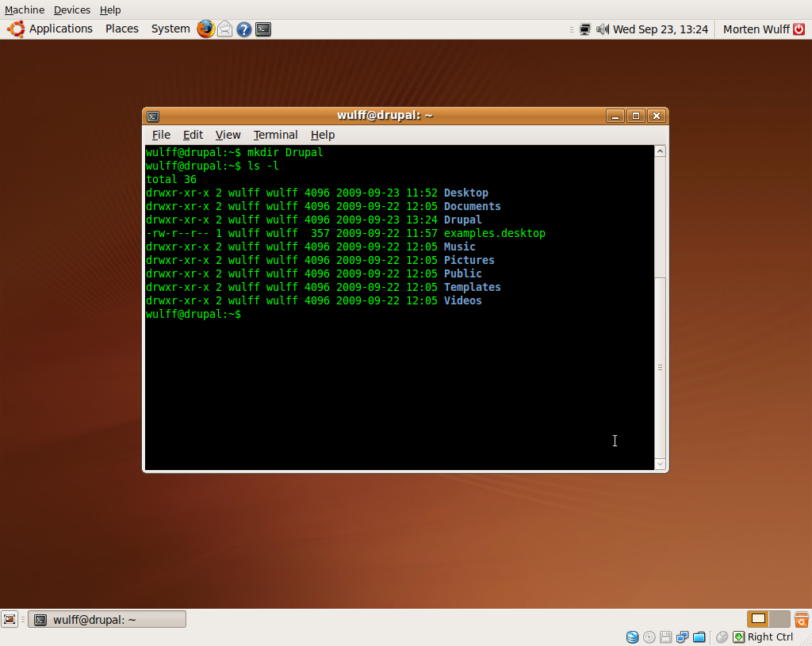Click the 'ls -l' command text
Screen dimensions: 812x646
click(x=263, y=166)
